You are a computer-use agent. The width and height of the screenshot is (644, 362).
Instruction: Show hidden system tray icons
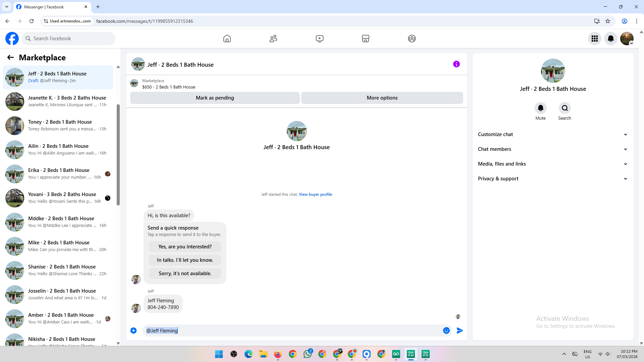[564, 354]
